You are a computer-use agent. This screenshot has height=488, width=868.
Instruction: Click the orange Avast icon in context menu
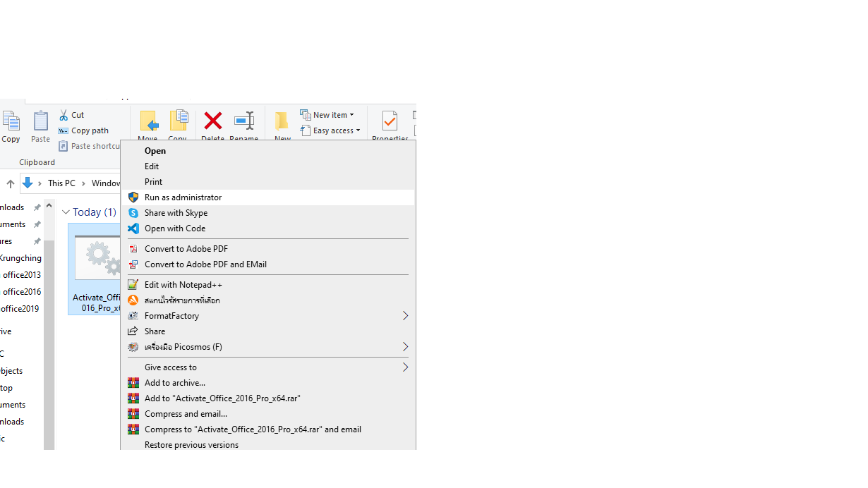point(133,300)
